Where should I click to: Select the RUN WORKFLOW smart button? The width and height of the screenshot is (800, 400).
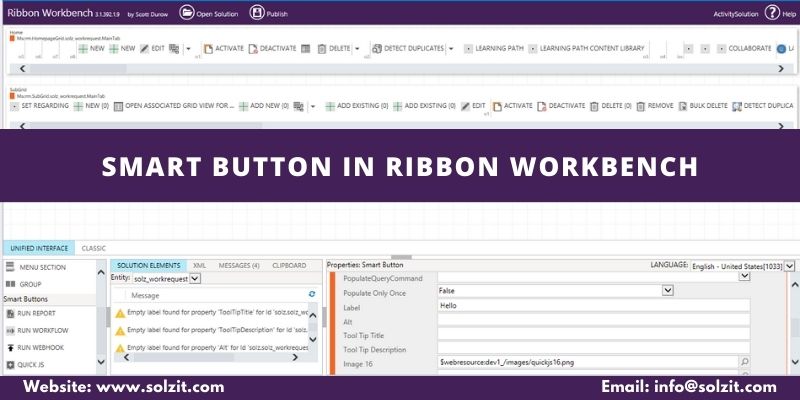(x=37, y=331)
